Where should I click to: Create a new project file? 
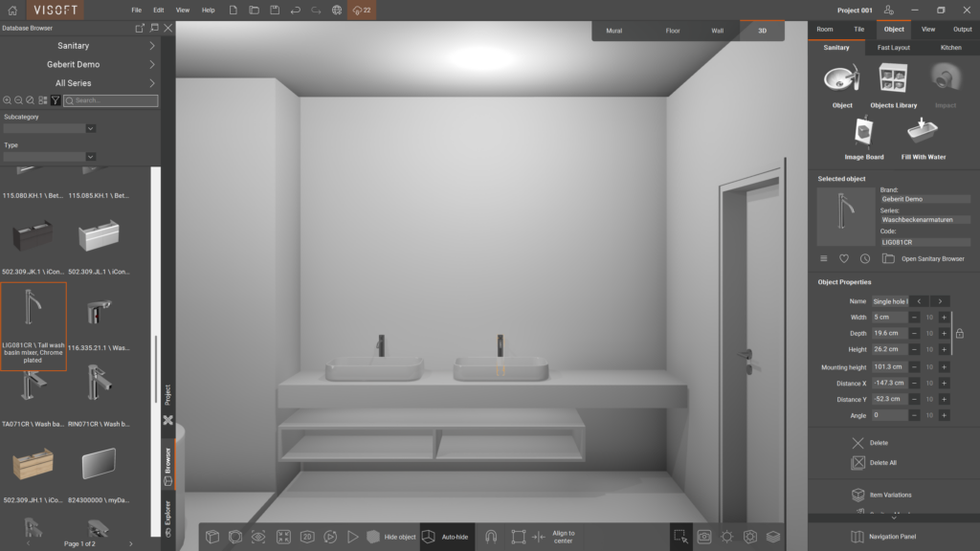(x=234, y=10)
